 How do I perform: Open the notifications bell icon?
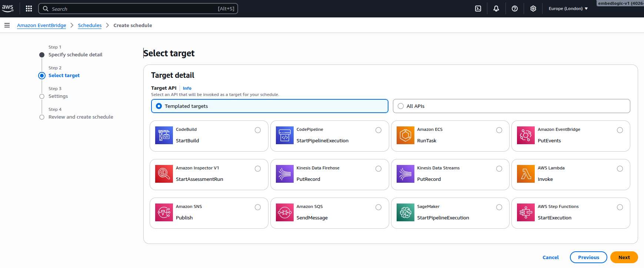click(x=496, y=9)
